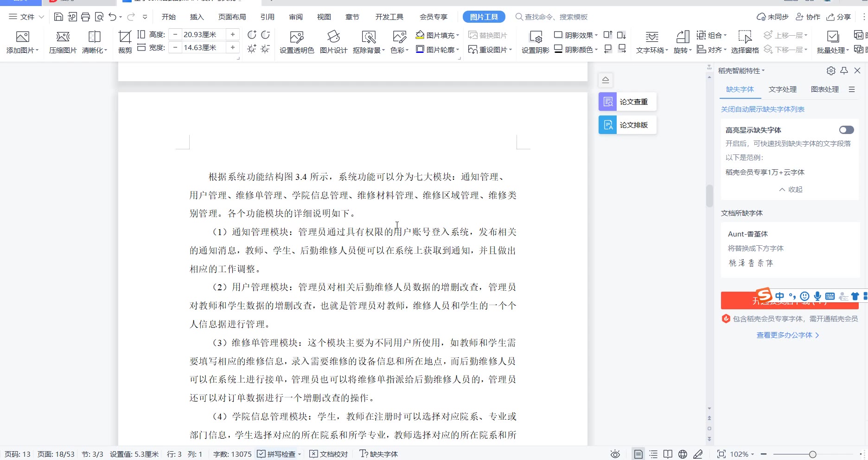Image resolution: width=868 pixels, height=460 pixels.
Task: Click the 协作 Collaborate button
Action: (x=808, y=17)
